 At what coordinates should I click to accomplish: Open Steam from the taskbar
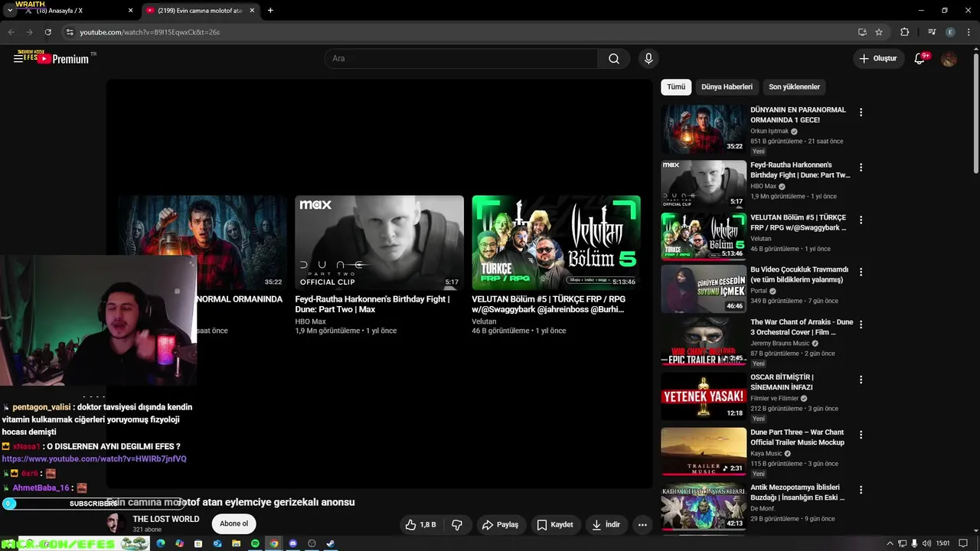pyautogui.click(x=331, y=543)
